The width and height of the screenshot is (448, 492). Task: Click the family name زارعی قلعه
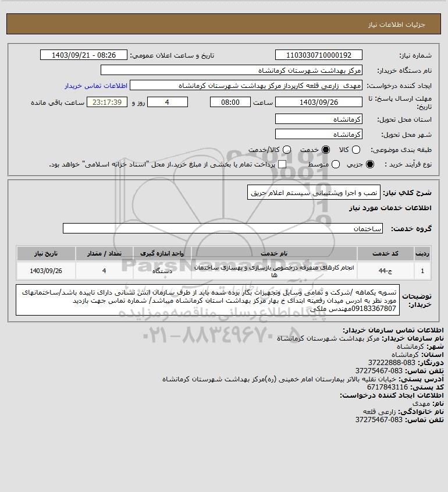pyautogui.click(x=379, y=412)
